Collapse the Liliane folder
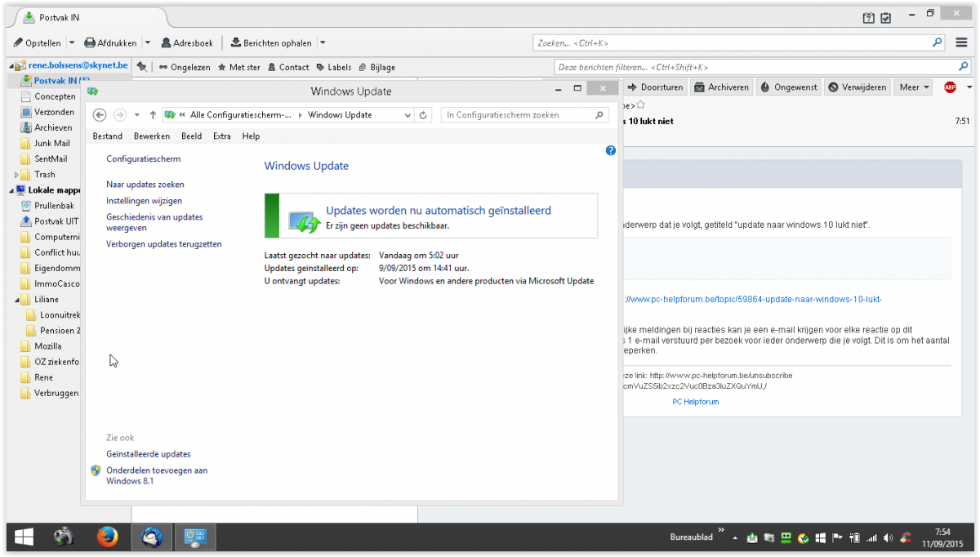980x557 pixels. [17, 300]
